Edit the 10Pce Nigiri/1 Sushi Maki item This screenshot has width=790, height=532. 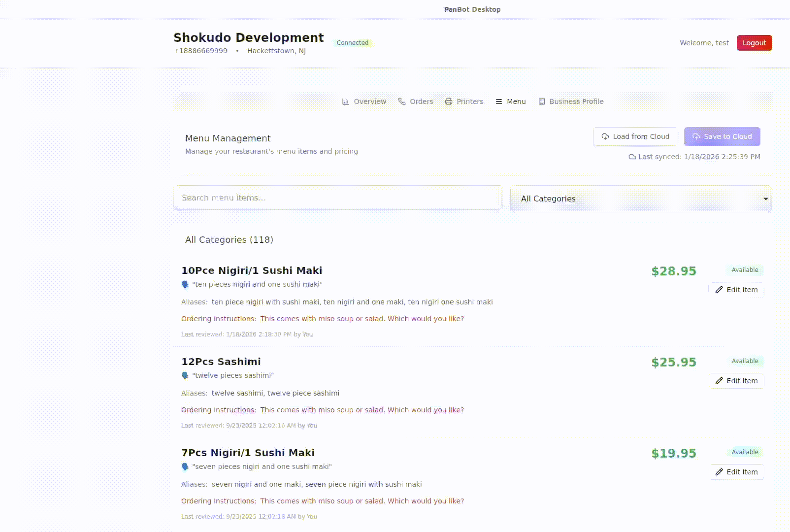736,290
